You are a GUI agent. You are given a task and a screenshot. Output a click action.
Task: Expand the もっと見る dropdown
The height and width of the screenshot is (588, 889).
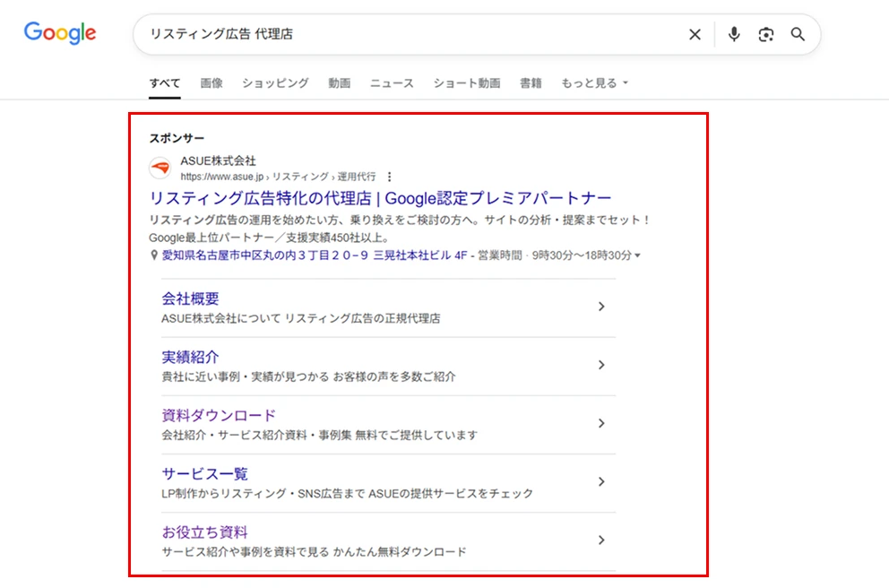(x=595, y=83)
